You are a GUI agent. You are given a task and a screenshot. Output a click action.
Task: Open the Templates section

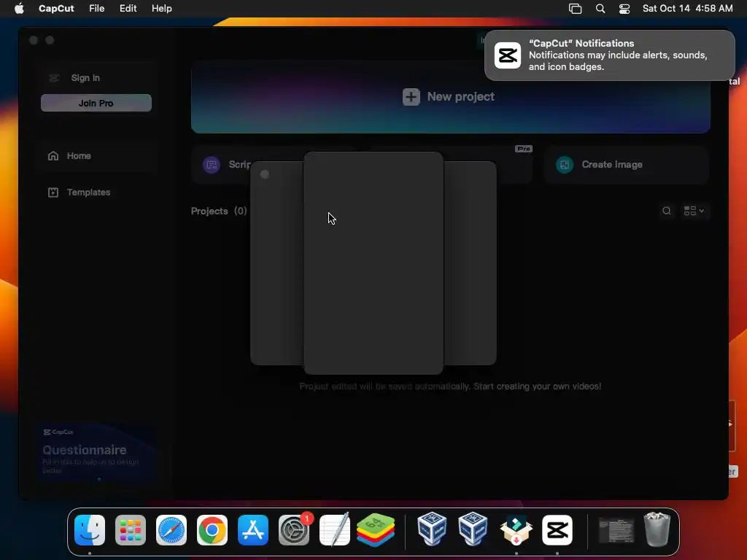coord(96,192)
